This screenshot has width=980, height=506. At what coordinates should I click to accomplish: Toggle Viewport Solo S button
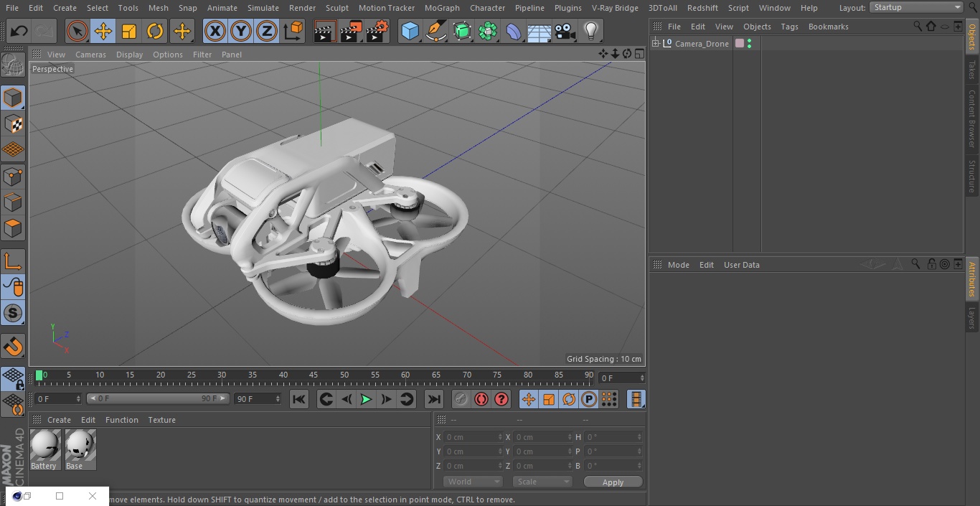[13, 313]
